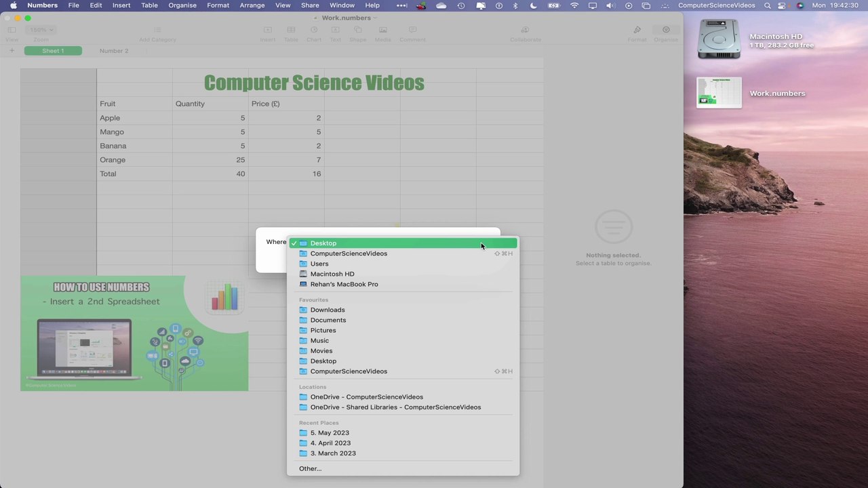Viewport: 868px width, 488px height.
Task: Open the View toolbar button in Numbers
Action: (12, 30)
